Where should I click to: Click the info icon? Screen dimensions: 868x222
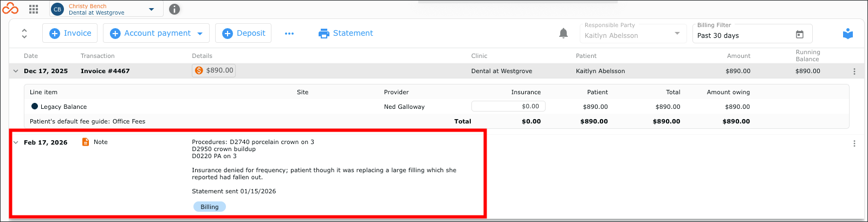pos(174,9)
